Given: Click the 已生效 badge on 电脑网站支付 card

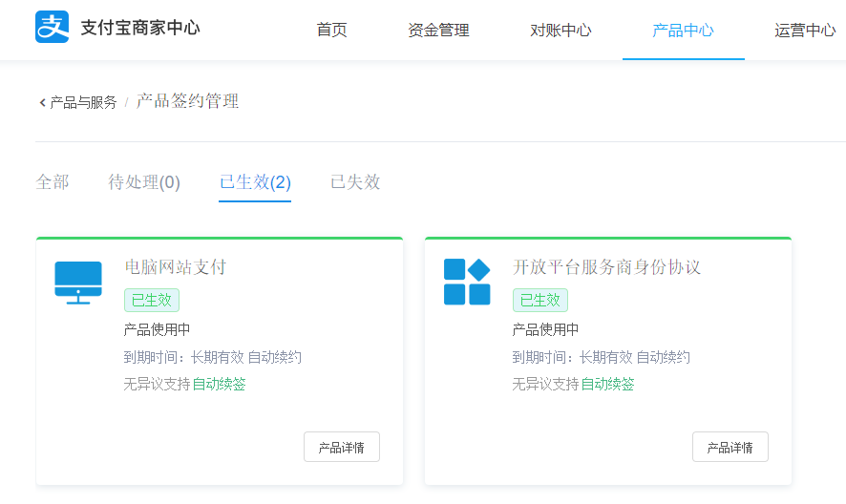Looking at the screenshot, I should pos(152,300).
